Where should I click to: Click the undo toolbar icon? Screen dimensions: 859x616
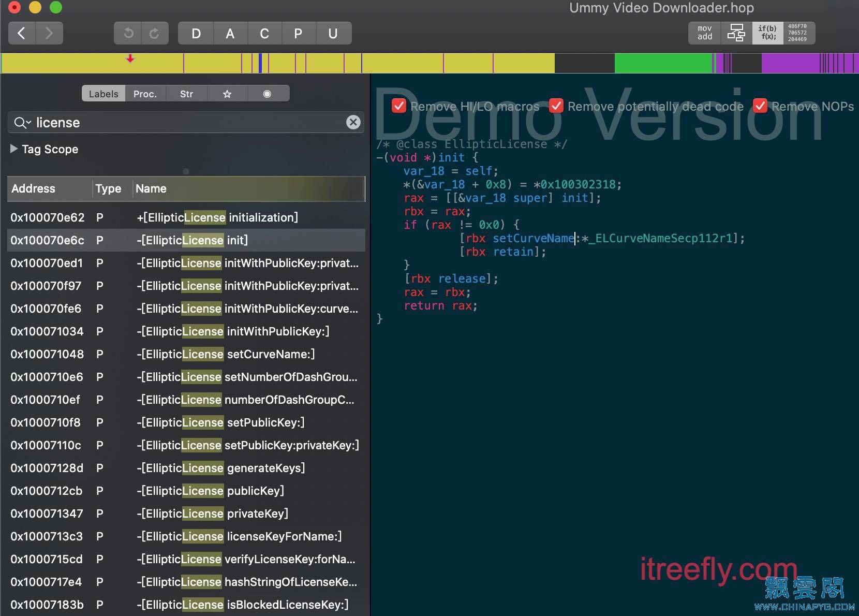(x=128, y=33)
